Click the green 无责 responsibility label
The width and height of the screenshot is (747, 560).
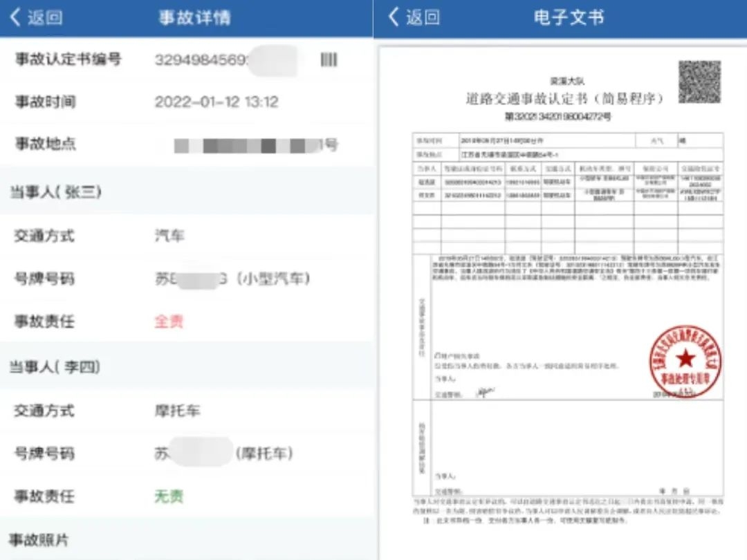click(169, 496)
